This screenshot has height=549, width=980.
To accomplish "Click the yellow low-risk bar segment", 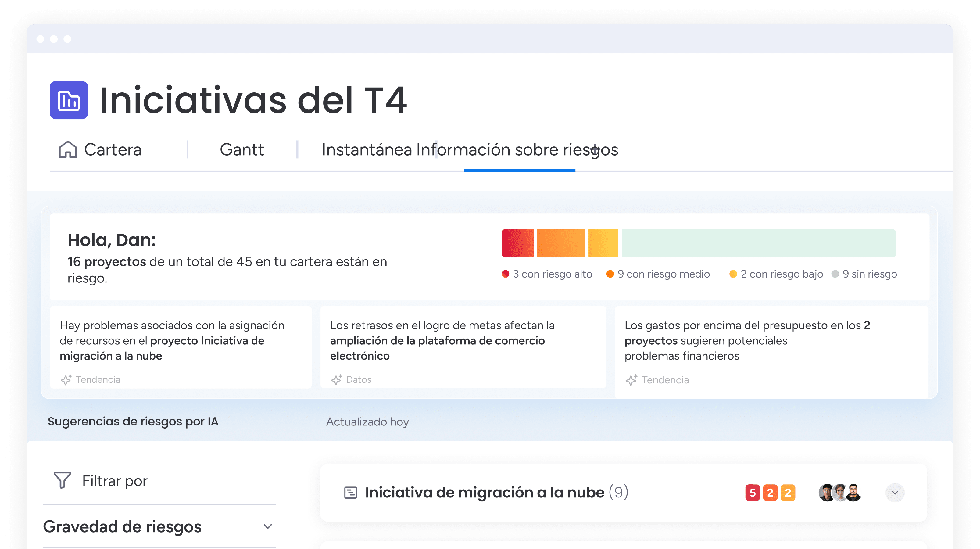I will (x=603, y=243).
